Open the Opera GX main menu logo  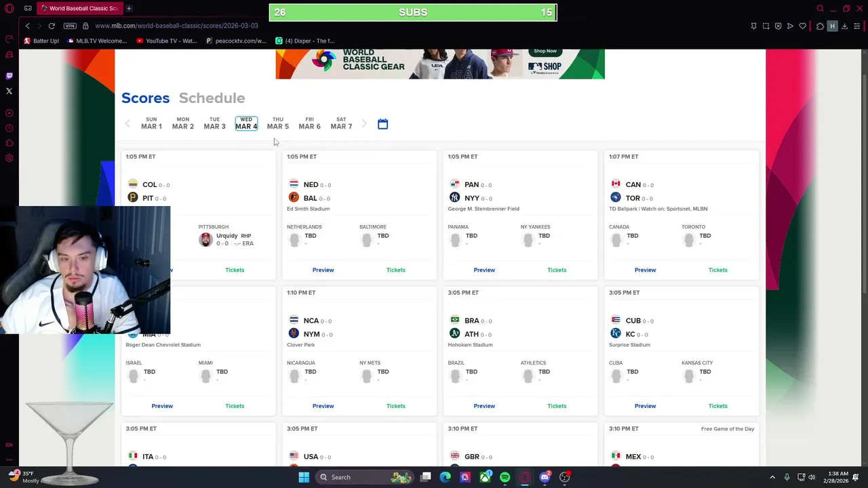coord(9,8)
